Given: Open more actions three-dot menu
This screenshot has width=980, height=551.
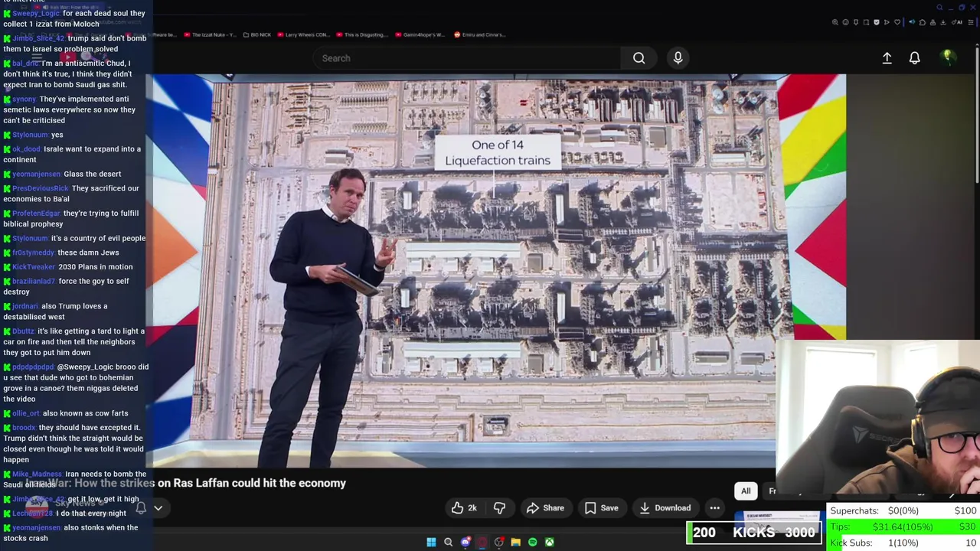Looking at the screenshot, I should (x=714, y=507).
